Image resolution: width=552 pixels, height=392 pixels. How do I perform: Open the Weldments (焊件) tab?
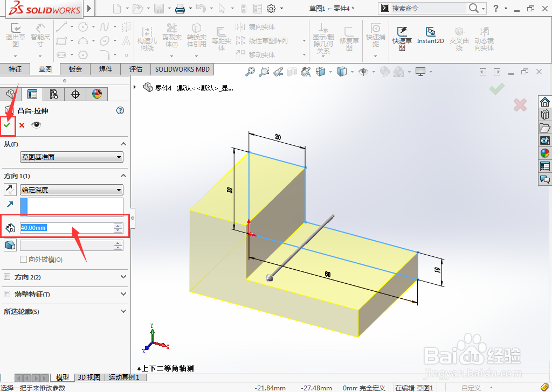(106, 69)
